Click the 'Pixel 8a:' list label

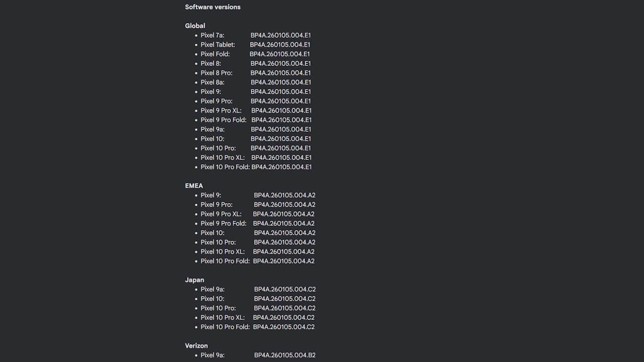212,82
